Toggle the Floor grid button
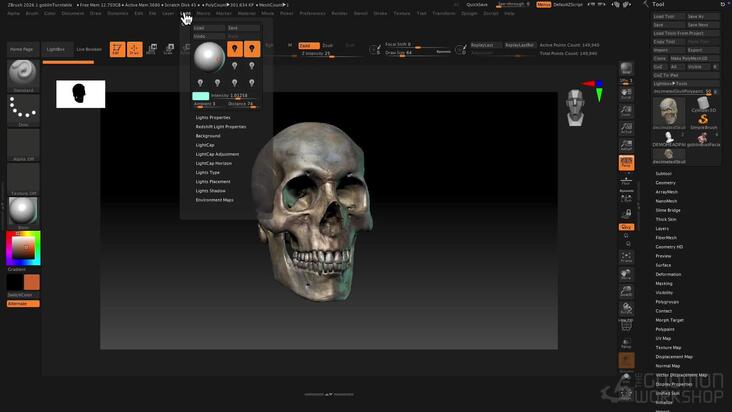The width and height of the screenshot is (732, 412). (626, 180)
